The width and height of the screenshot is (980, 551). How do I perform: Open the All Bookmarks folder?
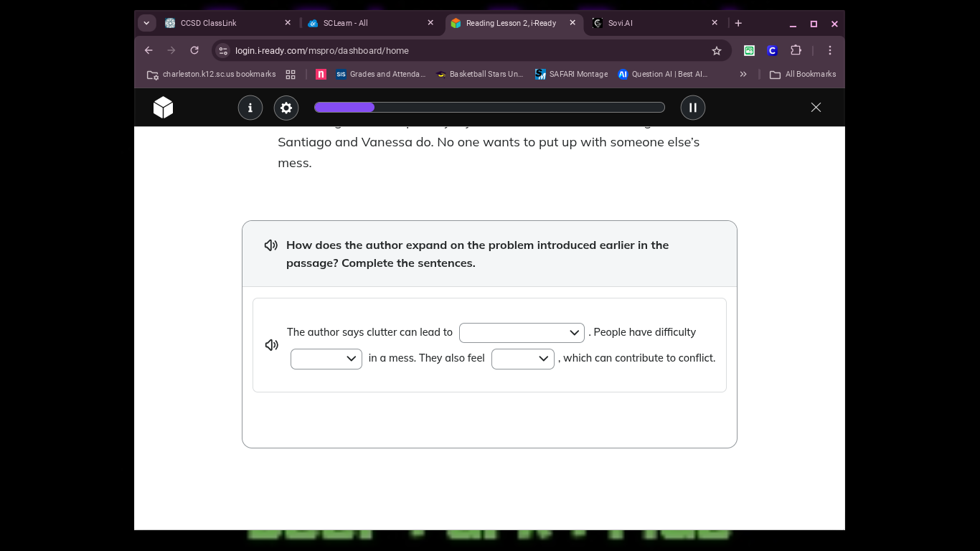point(802,75)
